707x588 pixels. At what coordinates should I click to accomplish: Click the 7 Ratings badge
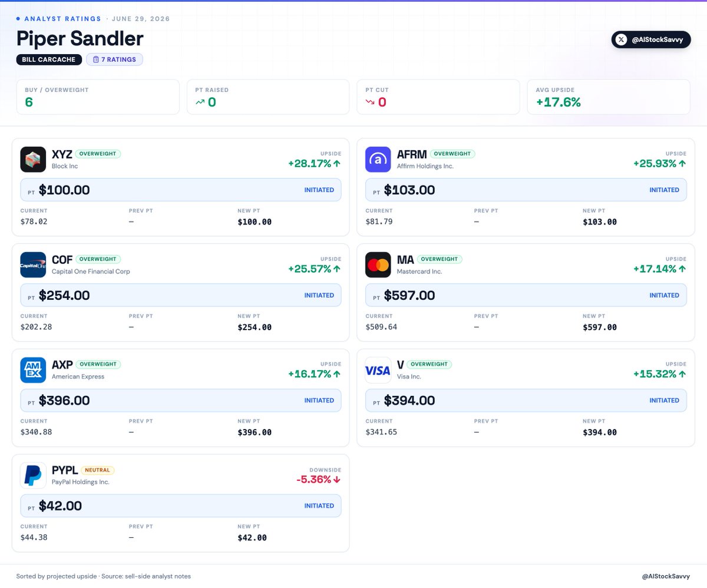pyautogui.click(x=115, y=60)
